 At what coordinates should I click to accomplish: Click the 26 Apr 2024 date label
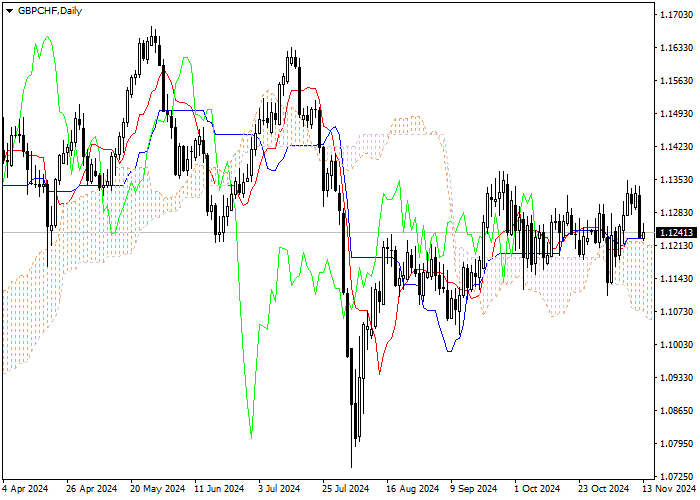point(92,489)
